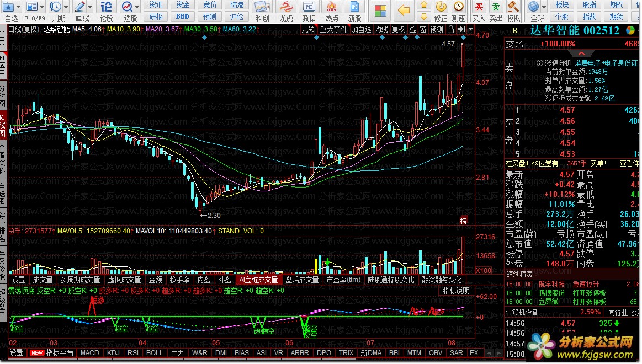Viewport: 642px width, 364px height.
Task: Toggle the chart lock icon
Action: (x=450, y=29)
